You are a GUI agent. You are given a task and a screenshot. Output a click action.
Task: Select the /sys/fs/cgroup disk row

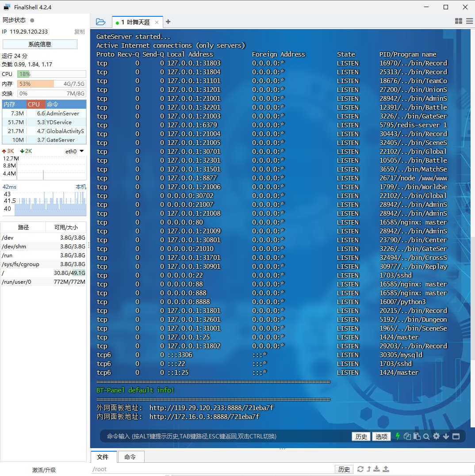pyautogui.click(x=43, y=264)
